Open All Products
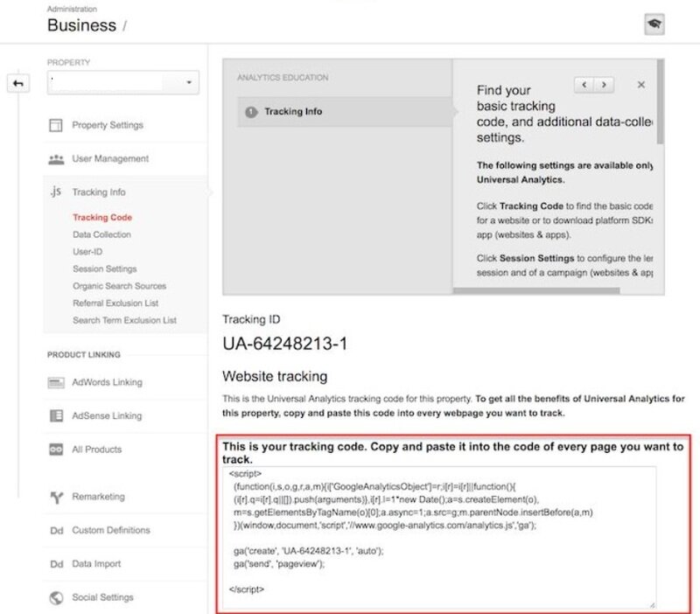The image size is (700, 614). tap(96, 450)
